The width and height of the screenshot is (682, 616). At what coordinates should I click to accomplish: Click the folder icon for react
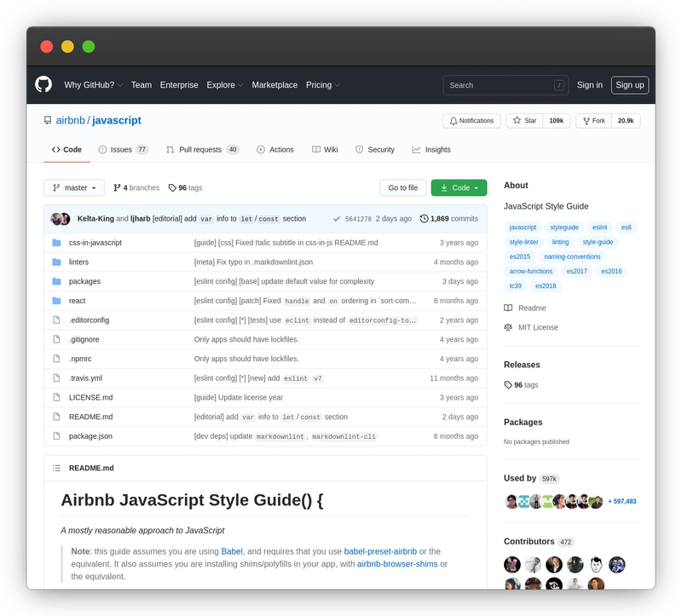click(56, 301)
